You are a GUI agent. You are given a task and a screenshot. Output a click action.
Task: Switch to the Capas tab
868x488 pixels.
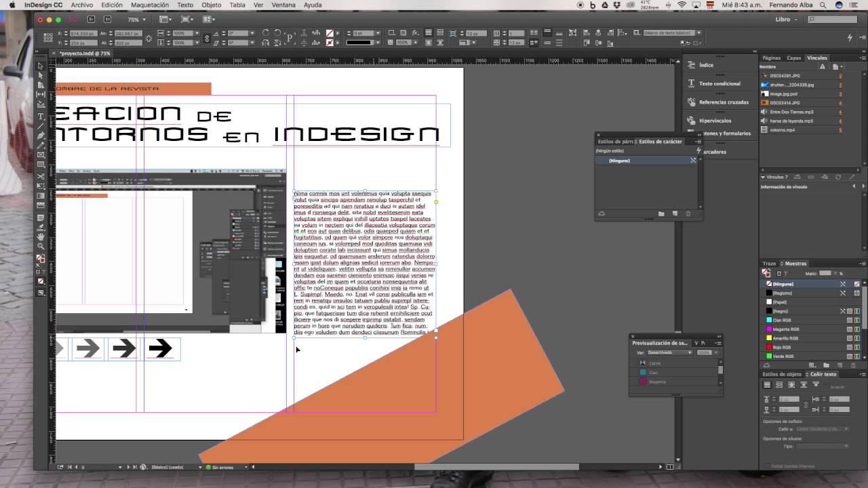point(793,58)
